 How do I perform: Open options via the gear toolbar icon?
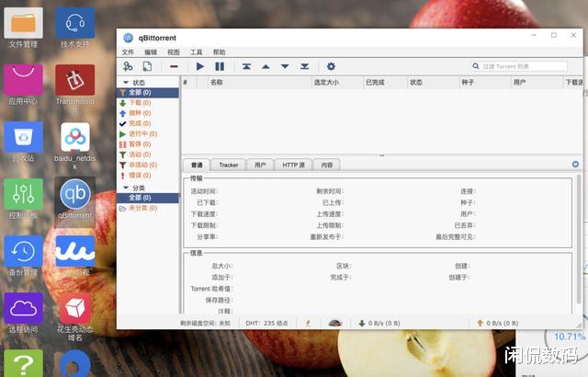click(x=331, y=66)
